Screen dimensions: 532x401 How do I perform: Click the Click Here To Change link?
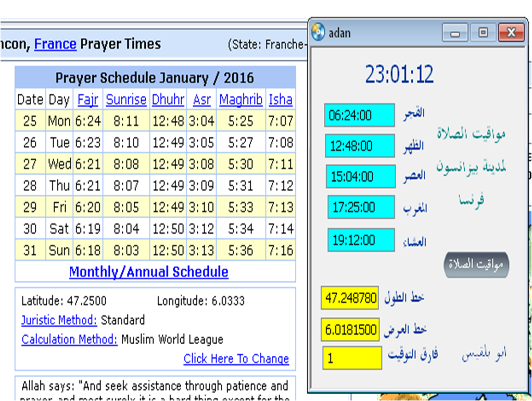coord(236,359)
